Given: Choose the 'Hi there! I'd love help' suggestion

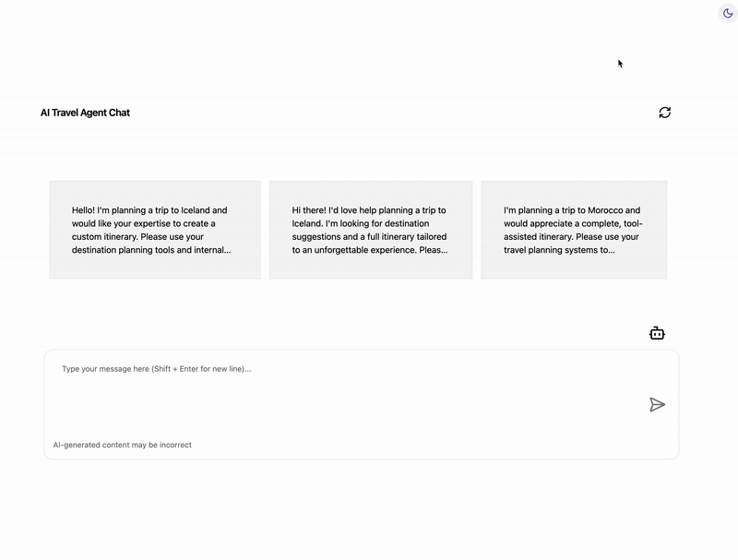Looking at the screenshot, I should point(371,230).
